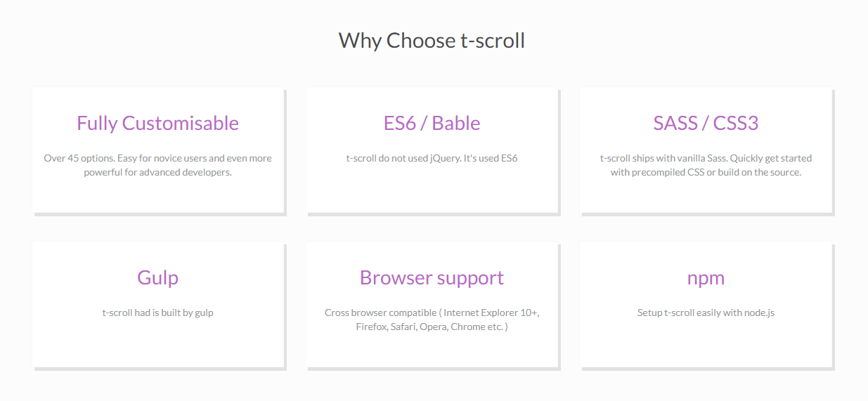Screen dimensions: 868x401
Task: Click the 'Gulp' card heading
Action: click(157, 277)
